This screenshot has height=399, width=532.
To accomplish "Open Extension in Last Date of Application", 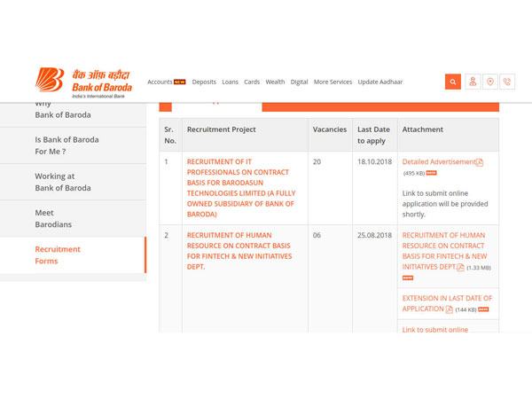I will click(x=447, y=303).
